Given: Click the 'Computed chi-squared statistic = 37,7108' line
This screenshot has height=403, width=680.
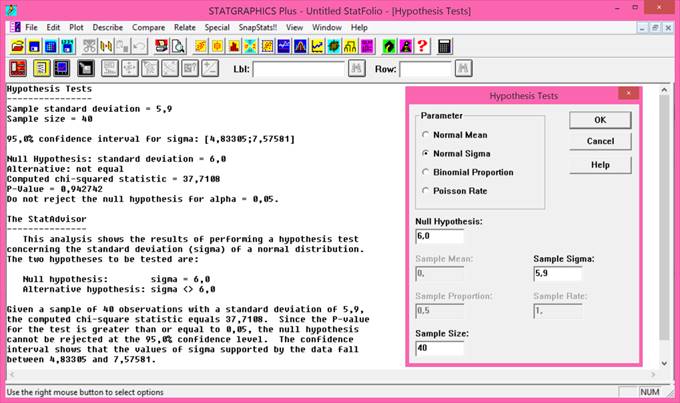Looking at the screenshot, I should coord(113,179).
